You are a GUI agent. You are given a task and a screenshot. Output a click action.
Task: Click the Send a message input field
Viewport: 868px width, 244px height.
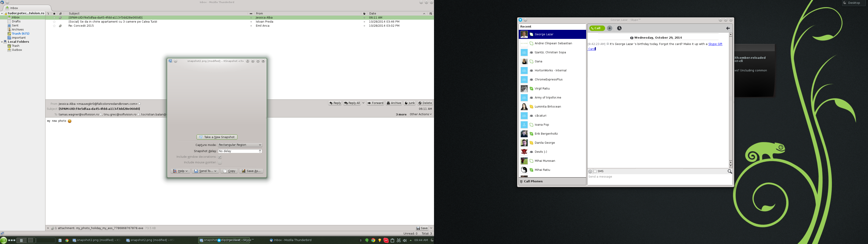(x=660, y=179)
